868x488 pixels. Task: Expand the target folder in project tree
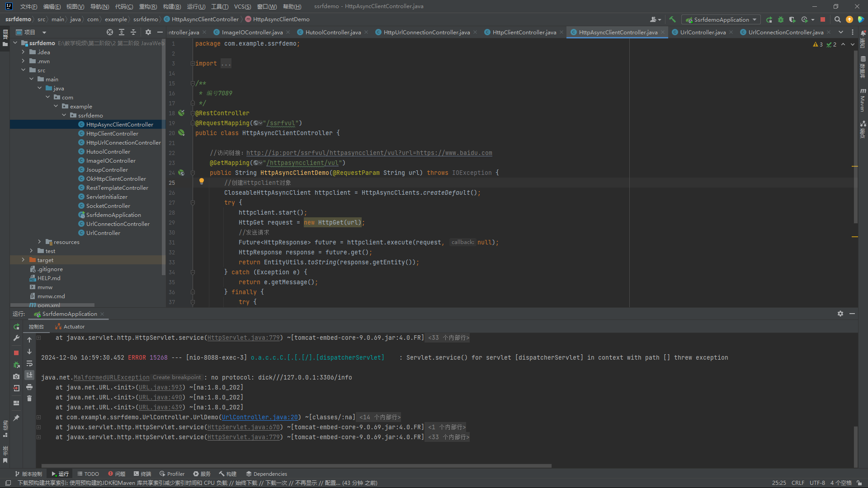(23, 260)
